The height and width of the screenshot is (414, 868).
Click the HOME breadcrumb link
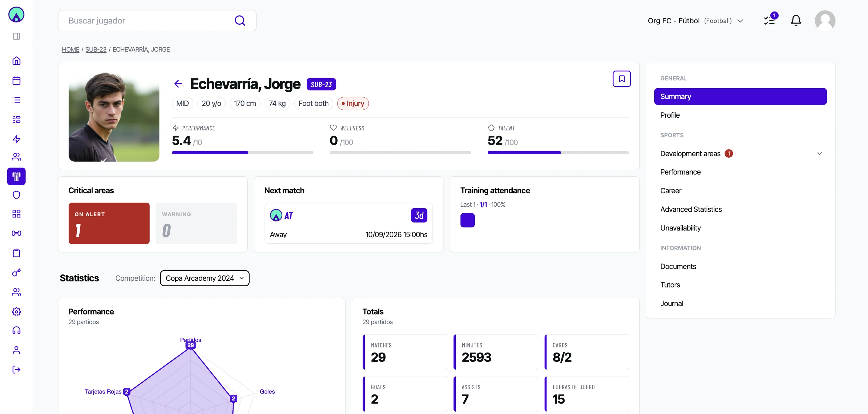[x=71, y=49]
